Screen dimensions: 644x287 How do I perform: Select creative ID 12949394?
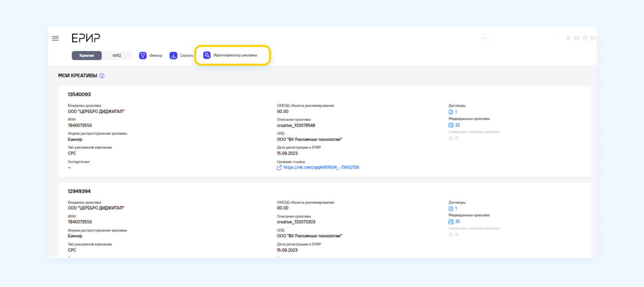click(79, 191)
